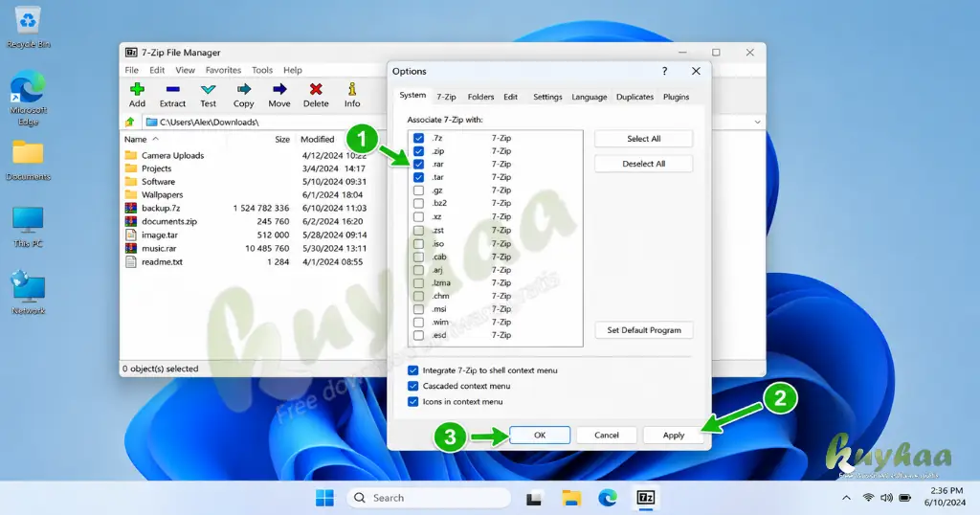980x515 pixels.
Task: Click the Add toolbar icon
Action: pyautogui.click(x=137, y=89)
